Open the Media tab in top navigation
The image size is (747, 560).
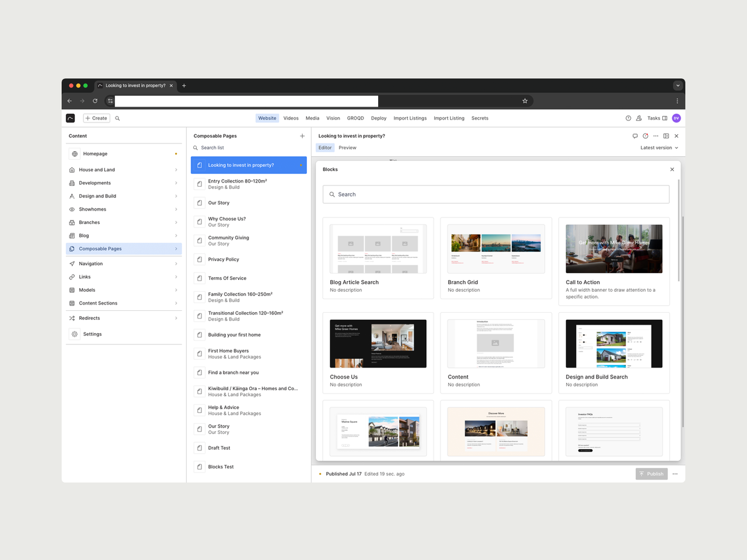click(x=312, y=118)
